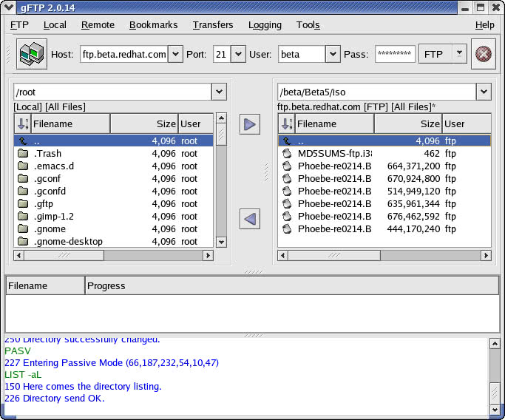Click the connect computers icon

(32, 54)
